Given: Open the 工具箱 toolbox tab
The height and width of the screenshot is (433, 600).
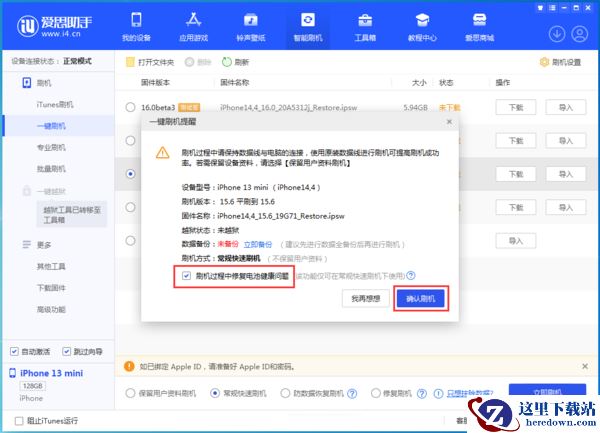Looking at the screenshot, I should pos(365,26).
